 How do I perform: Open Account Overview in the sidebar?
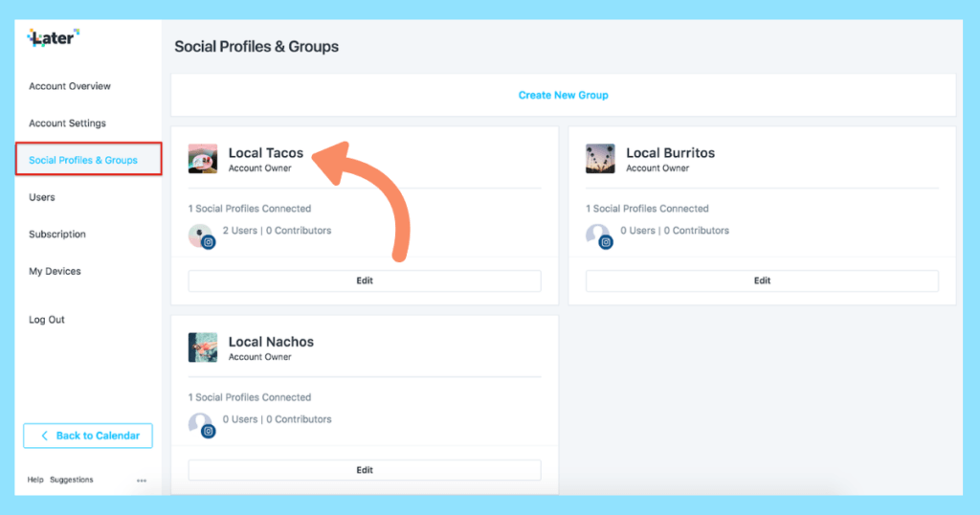(70, 86)
